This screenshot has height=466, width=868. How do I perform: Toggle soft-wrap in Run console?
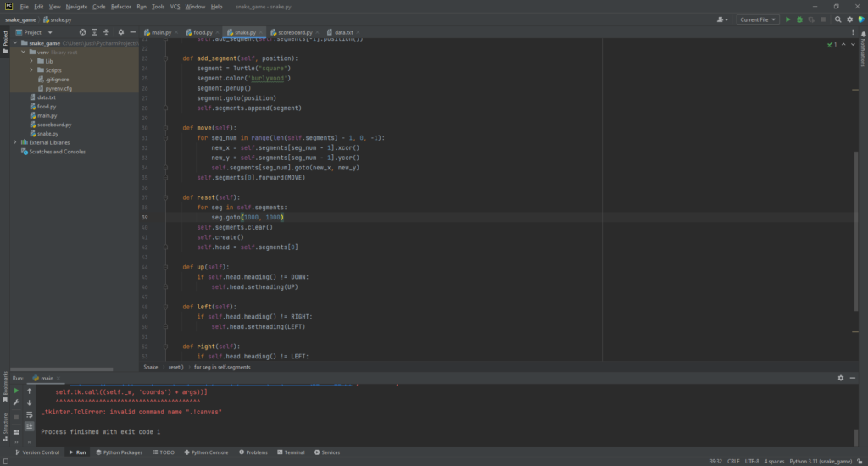coord(30,414)
